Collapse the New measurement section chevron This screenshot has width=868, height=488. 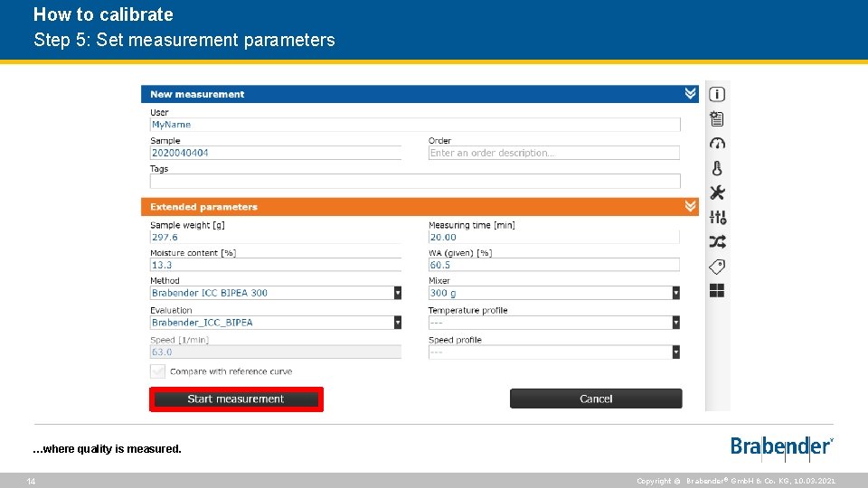690,93
